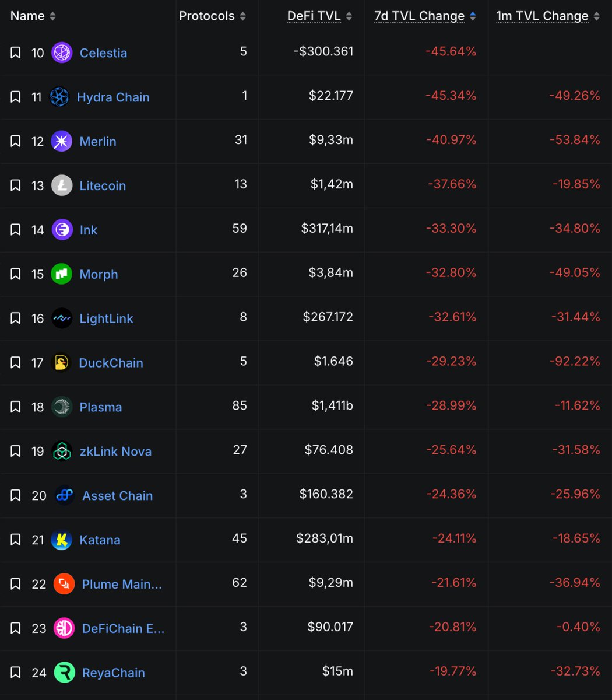Click the 7d TVL Change column header
Screen dimensions: 612x700
click(419, 16)
